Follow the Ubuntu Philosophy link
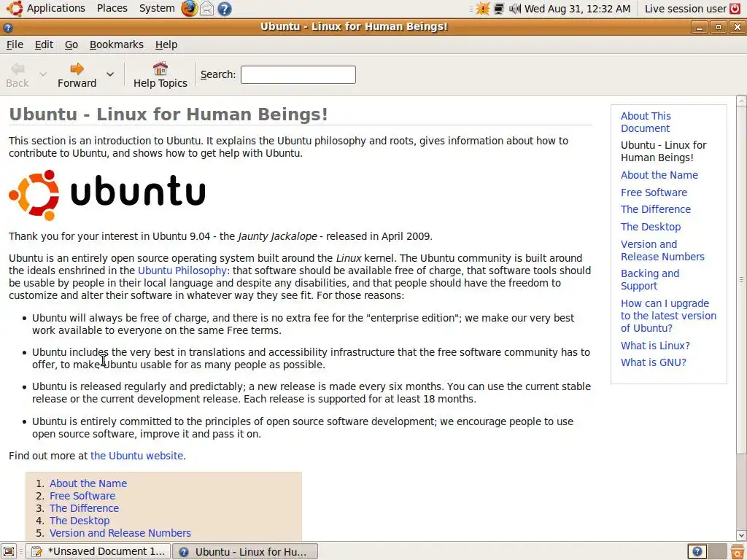This screenshot has height=560, width=747. point(182,271)
